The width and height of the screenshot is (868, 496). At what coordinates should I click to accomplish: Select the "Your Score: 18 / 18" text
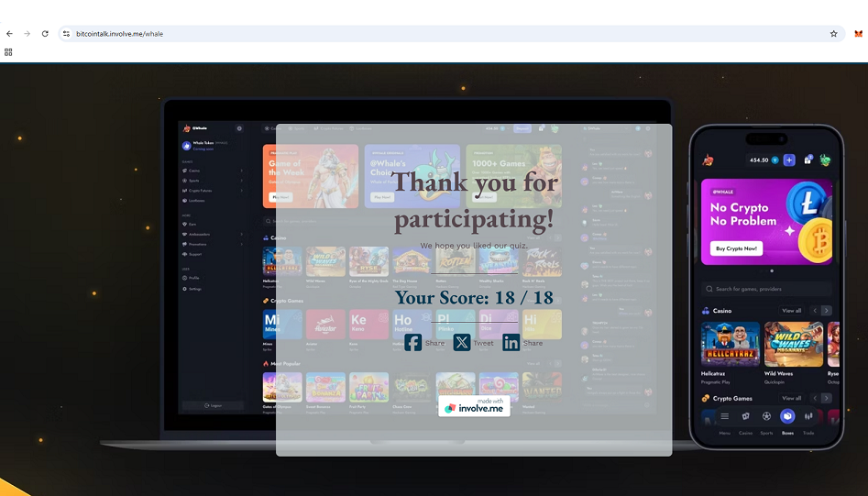(474, 298)
